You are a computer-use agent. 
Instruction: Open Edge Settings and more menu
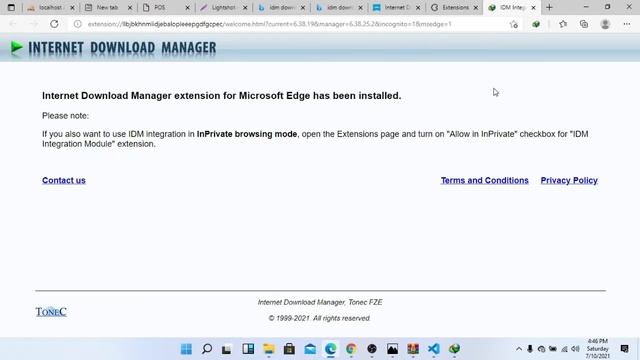pyautogui.click(x=627, y=24)
